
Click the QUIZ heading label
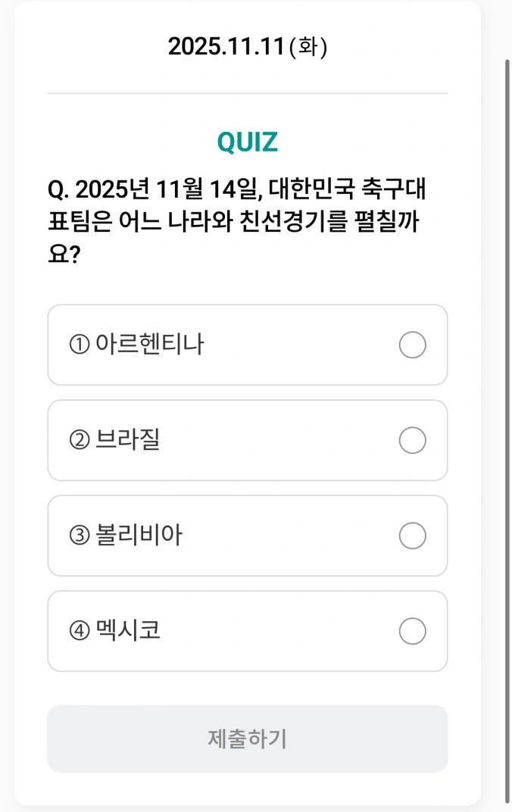247,140
